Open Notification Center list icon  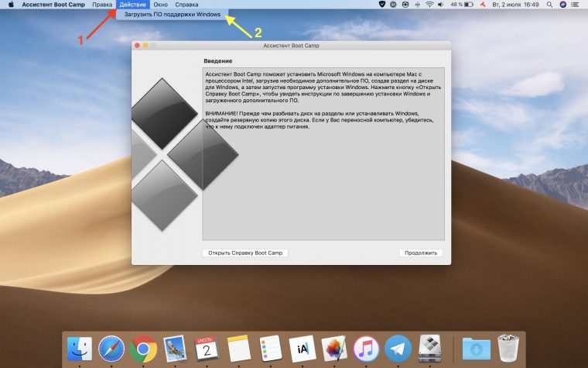pyautogui.click(x=575, y=5)
